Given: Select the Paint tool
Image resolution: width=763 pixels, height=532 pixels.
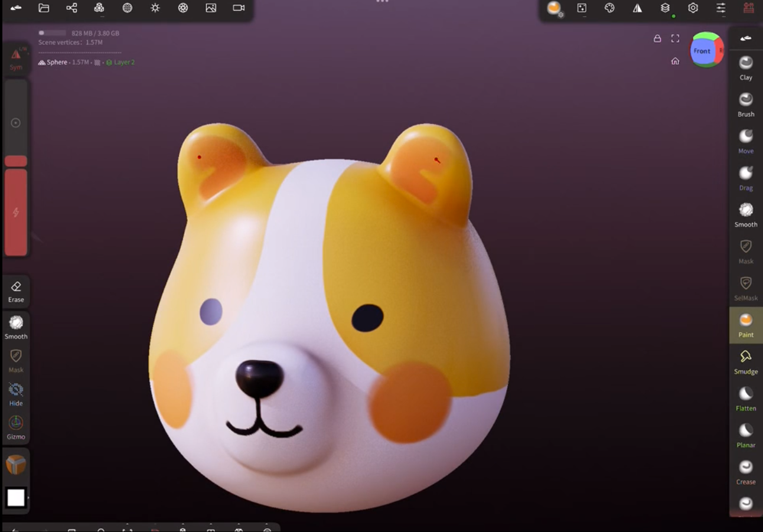Looking at the screenshot, I should (x=746, y=325).
